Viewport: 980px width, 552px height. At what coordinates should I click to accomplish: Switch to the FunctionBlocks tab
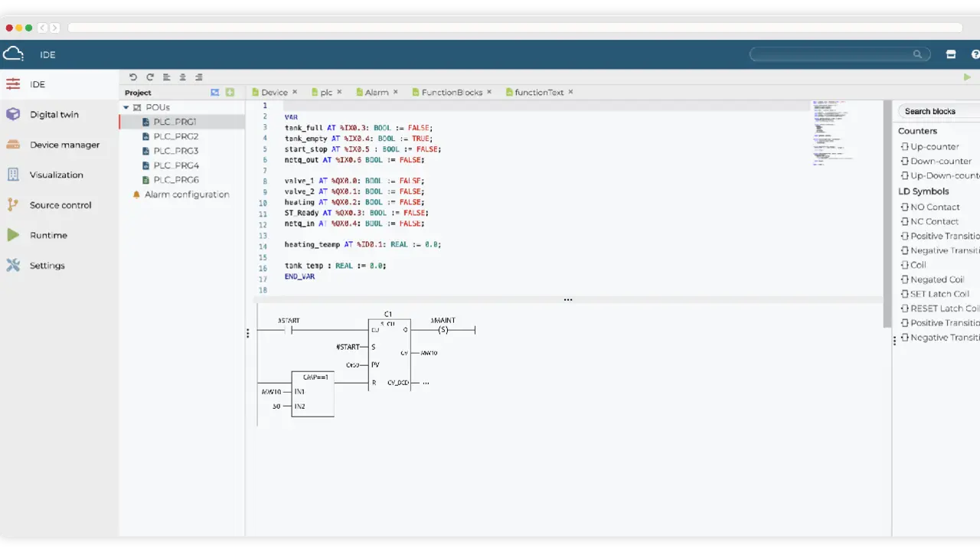click(x=452, y=93)
